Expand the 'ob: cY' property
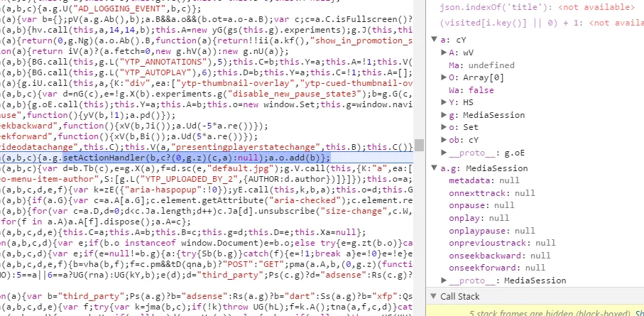 point(444,140)
